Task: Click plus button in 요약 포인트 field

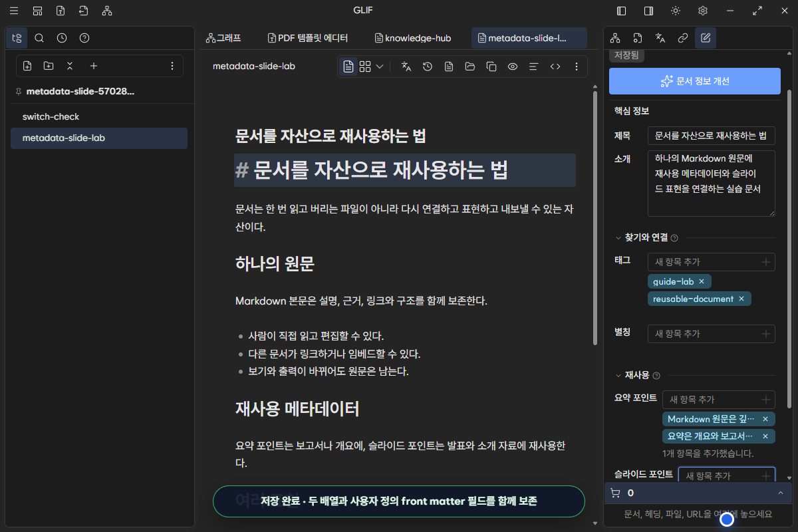Action: 766,400
